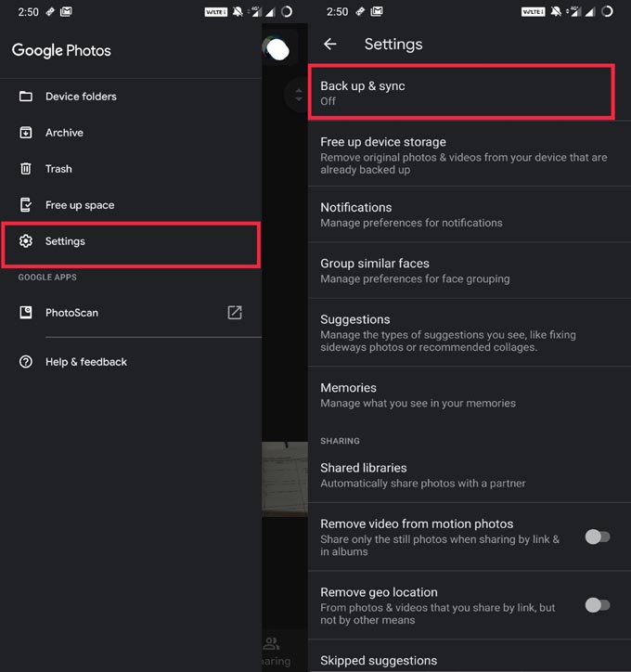Screen dimensions: 631x672
Task: Click the Help & feedback question icon
Action: coord(26,362)
